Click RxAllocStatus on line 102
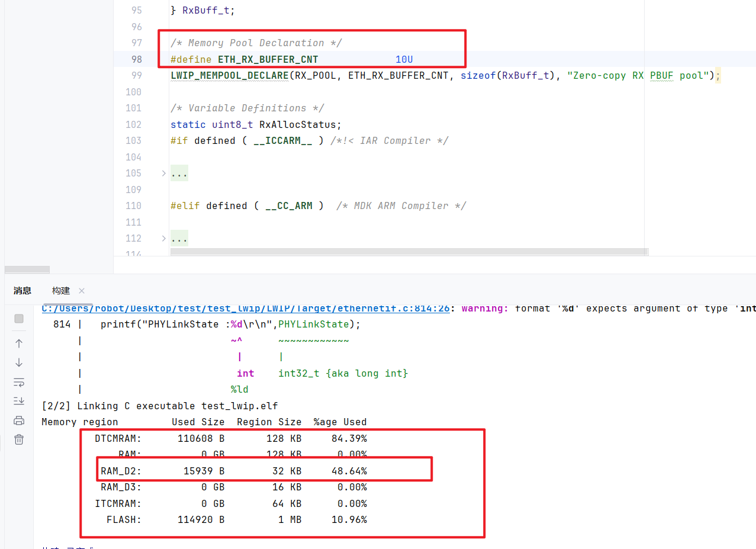756x549 pixels. [298, 124]
